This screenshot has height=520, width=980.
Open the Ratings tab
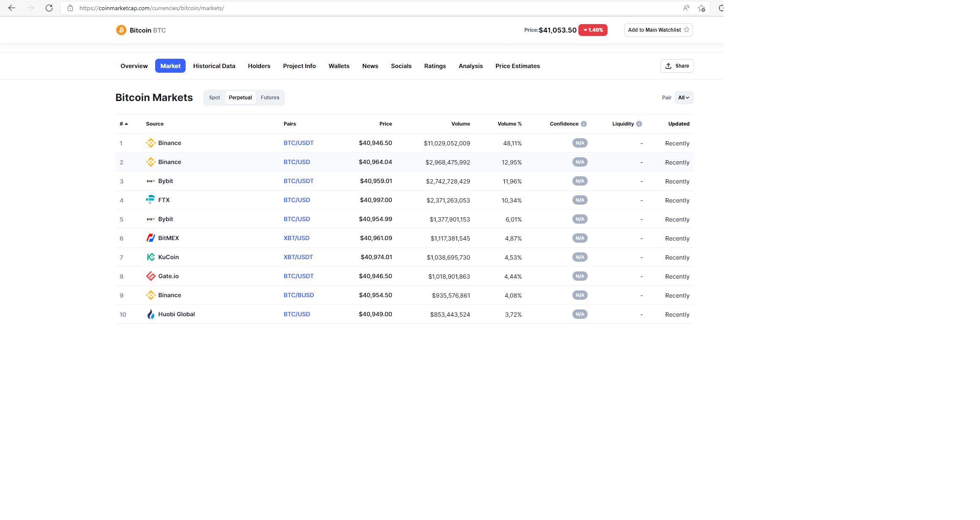(435, 66)
